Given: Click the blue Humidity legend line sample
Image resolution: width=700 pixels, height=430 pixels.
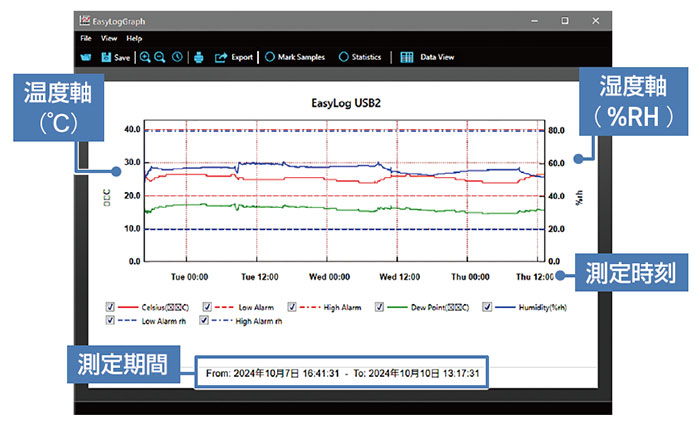Looking at the screenshot, I should 505,307.
